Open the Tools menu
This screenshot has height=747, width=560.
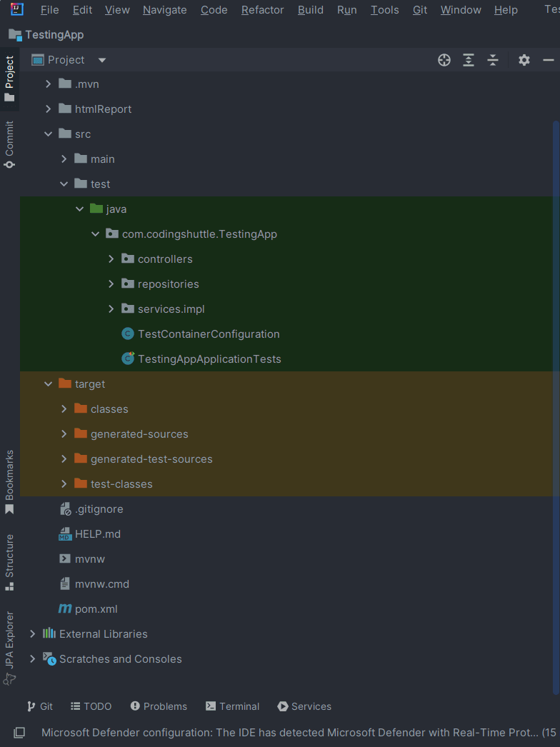[x=384, y=10]
